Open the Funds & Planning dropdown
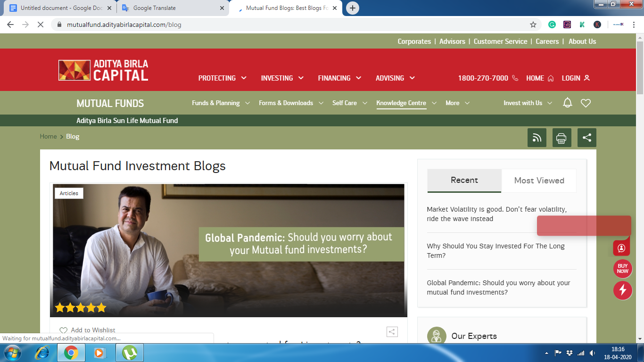This screenshot has width=644, height=362. 220,103
